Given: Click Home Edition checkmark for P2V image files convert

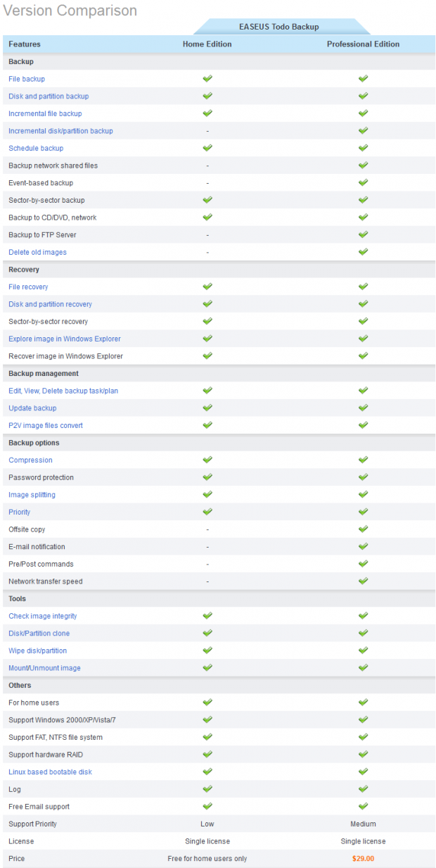Looking at the screenshot, I should [207, 425].
